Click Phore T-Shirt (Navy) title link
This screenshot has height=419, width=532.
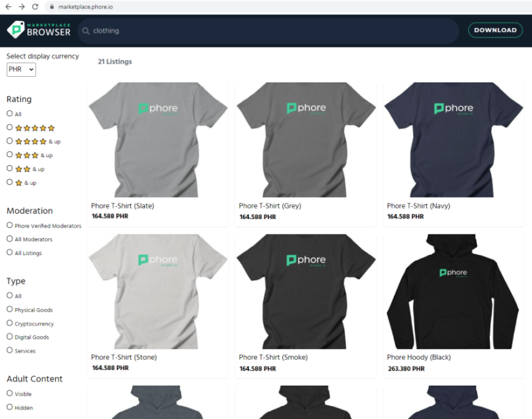tap(418, 206)
